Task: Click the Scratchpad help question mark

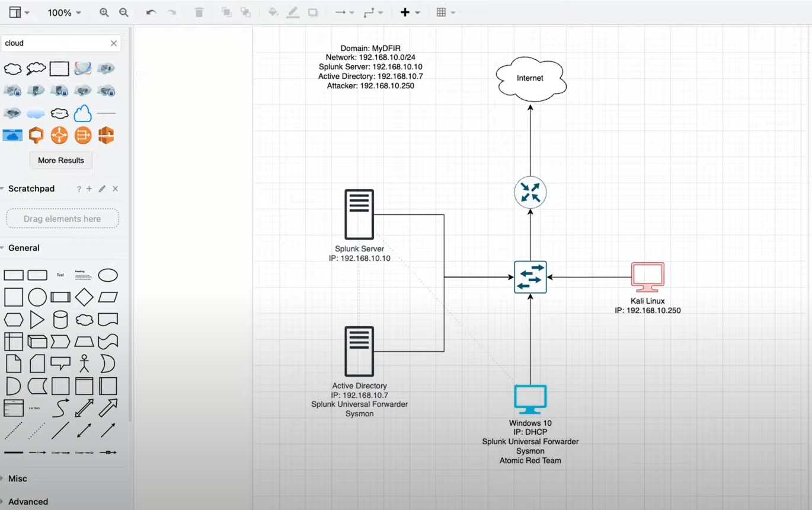Action: point(79,189)
